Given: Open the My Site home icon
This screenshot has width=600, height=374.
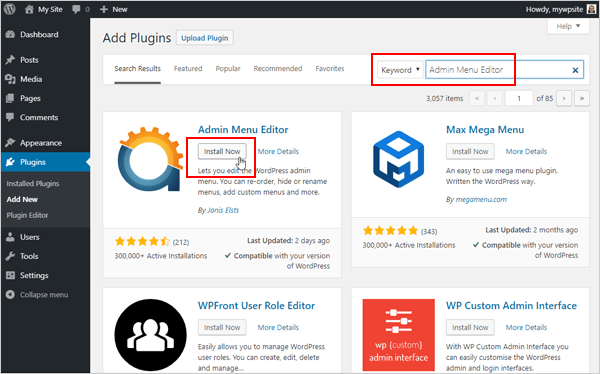Looking at the screenshot, I should coord(29,10).
